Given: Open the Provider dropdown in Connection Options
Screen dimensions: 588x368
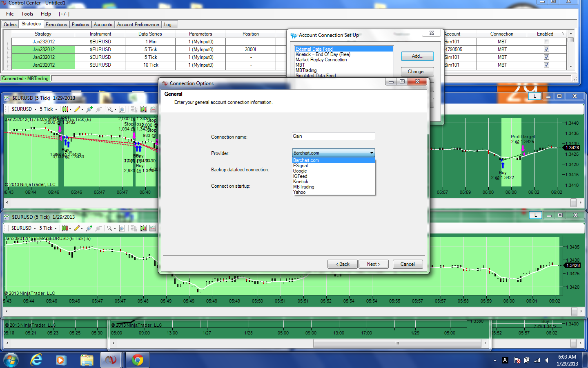Looking at the screenshot, I should 334,153.
